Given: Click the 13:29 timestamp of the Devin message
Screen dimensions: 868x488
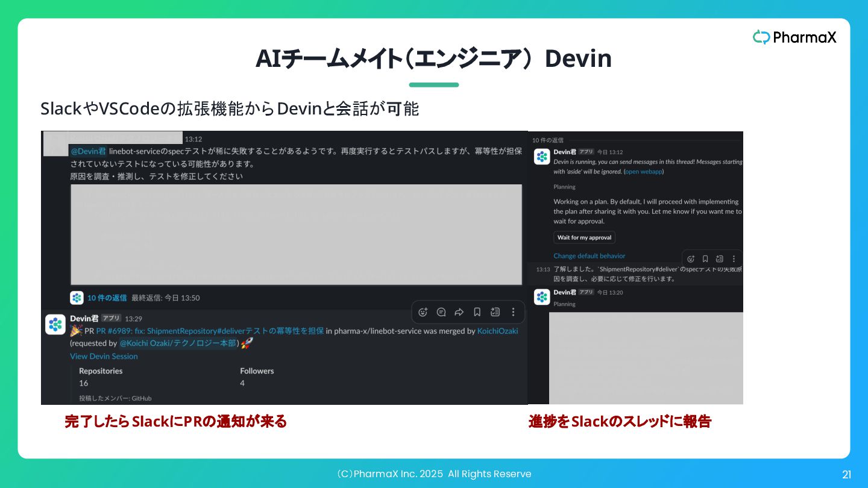Looking at the screenshot, I should point(133,318).
